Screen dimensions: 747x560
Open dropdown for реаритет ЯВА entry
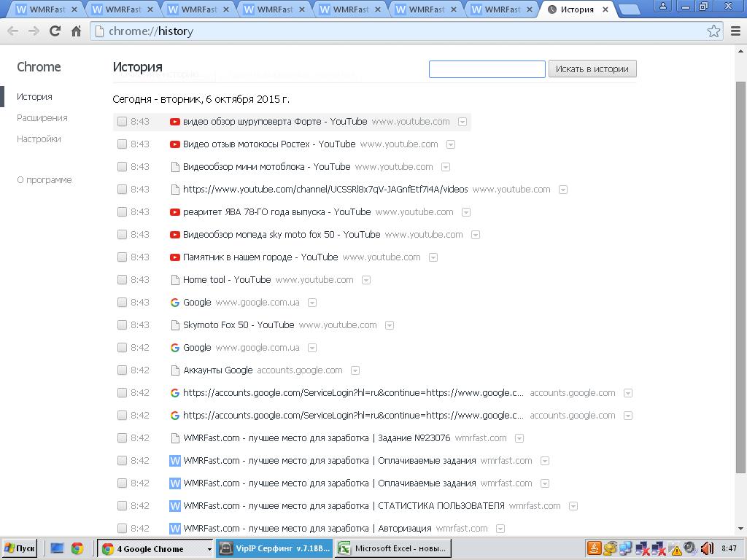tap(466, 212)
